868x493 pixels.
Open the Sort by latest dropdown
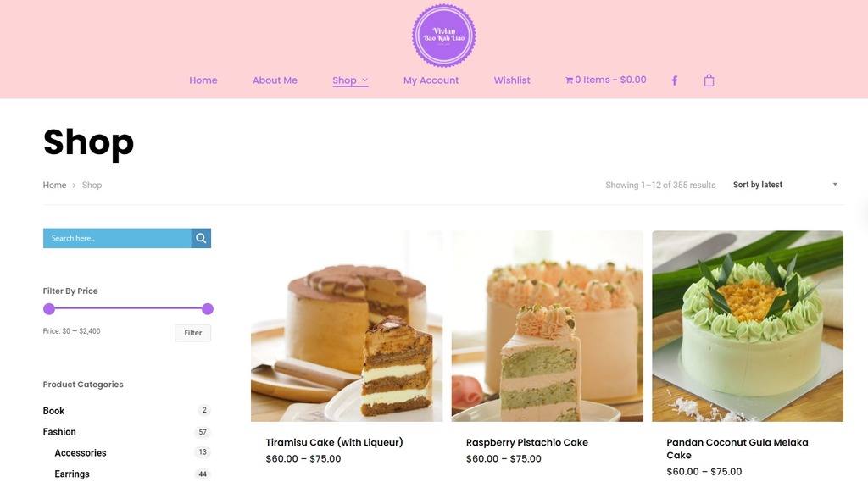(x=785, y=185)
